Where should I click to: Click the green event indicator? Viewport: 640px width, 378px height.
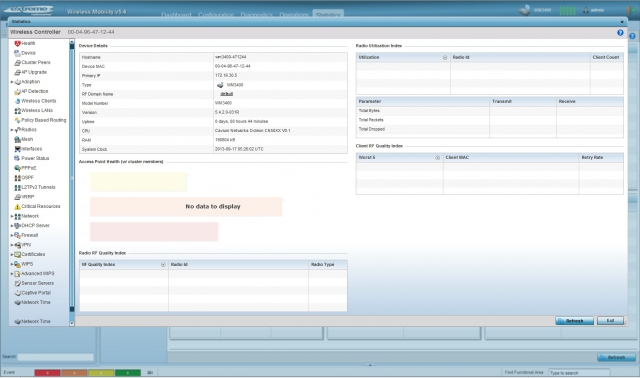pos(128,373)
